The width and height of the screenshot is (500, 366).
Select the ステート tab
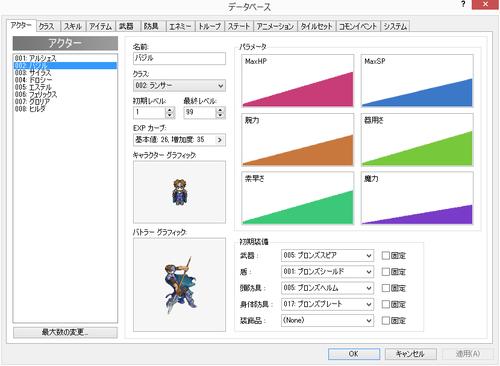pyautogui.click(x=239, y=26)
